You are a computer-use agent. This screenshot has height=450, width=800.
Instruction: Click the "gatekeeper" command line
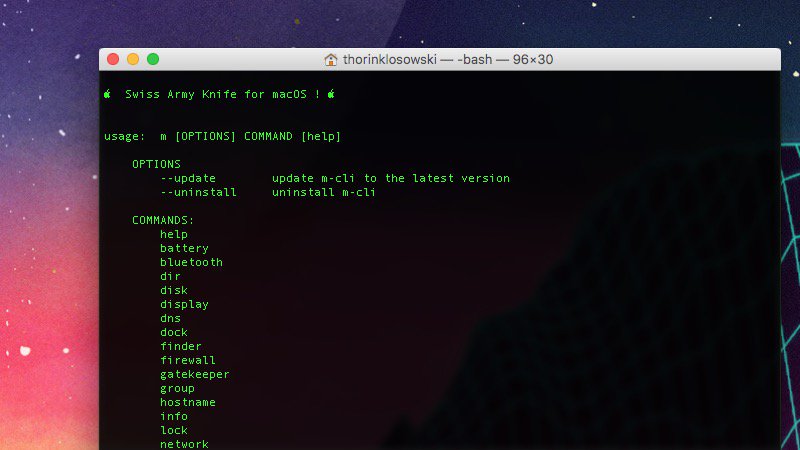195,374
